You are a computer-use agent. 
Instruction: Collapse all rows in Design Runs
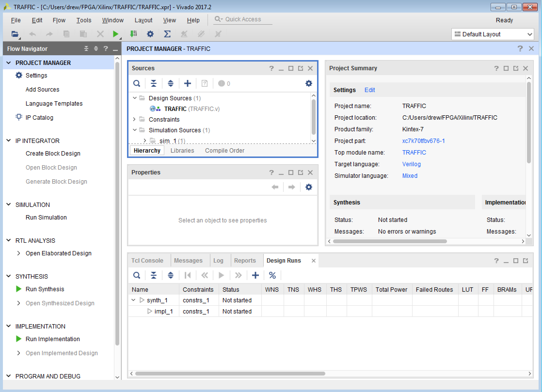154,275
